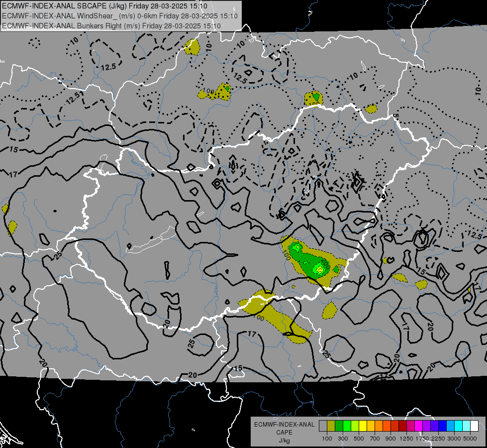Select the olive legend swatch
The image size is (487, 448).
point(331,426)
